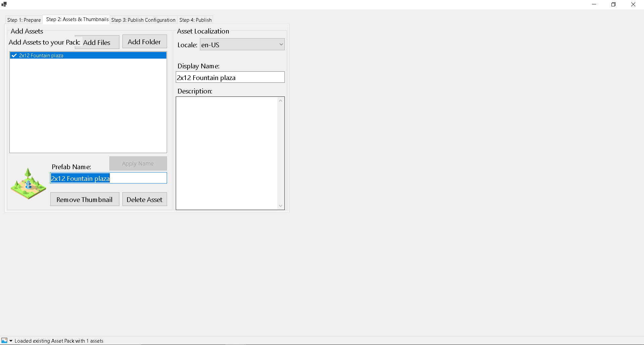Click the Locale dropdown arrow
Screen dimensions: 644x345
[281, 44]
